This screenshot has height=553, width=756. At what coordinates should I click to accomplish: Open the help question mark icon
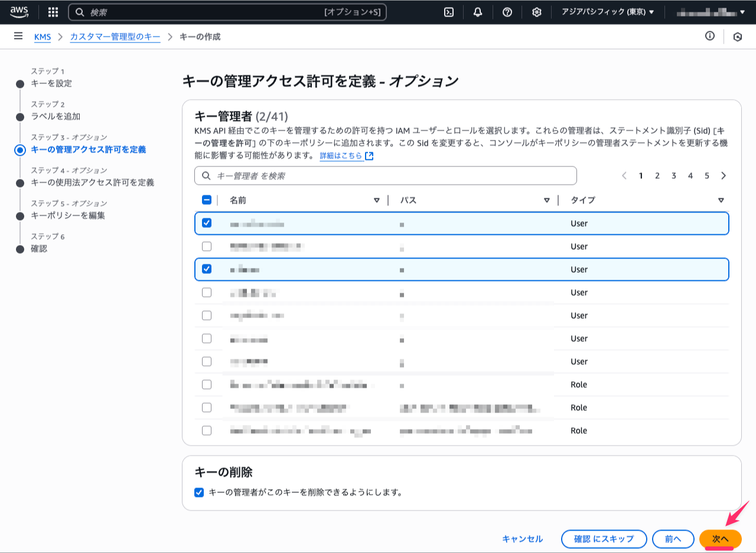coord(507,12)
